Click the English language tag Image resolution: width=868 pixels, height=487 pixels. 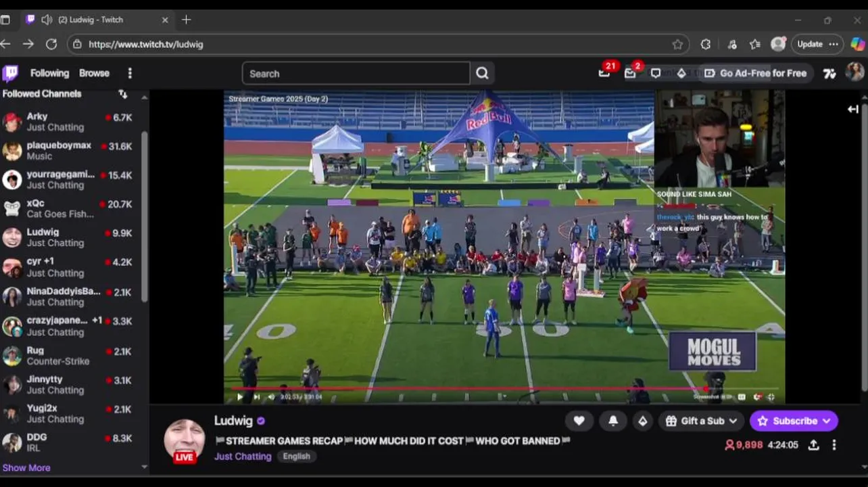click(296, 456)
